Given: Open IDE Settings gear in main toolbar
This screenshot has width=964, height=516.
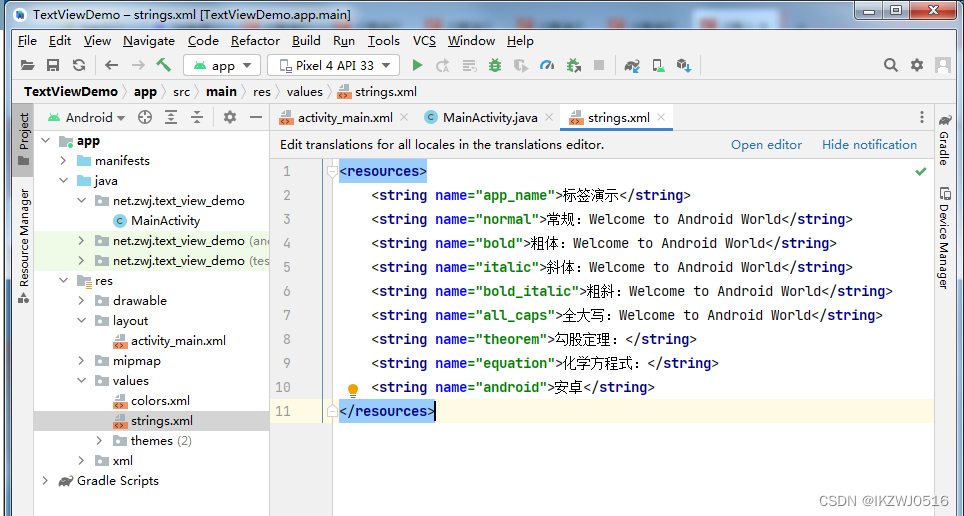Looking at the screenshot, I should [x=917, y=65].
